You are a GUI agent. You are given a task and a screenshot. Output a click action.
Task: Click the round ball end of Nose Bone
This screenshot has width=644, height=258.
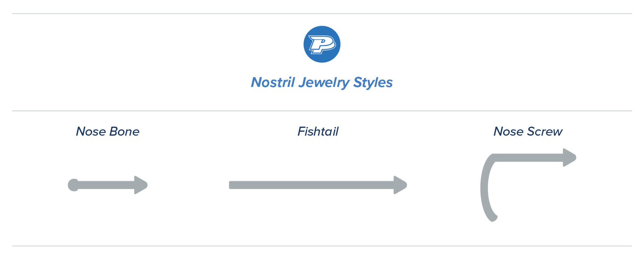point(73,185)
